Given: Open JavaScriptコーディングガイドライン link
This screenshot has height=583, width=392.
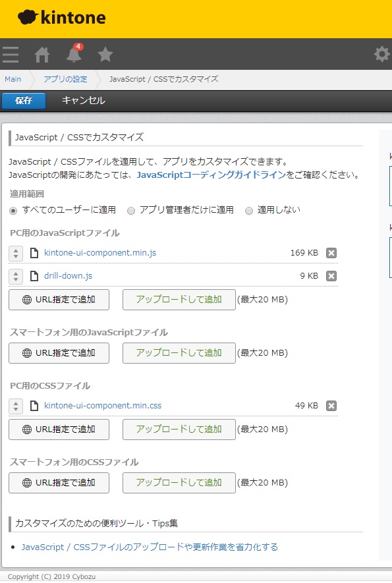Looking at the screenshot, I should tap(211, 175).
